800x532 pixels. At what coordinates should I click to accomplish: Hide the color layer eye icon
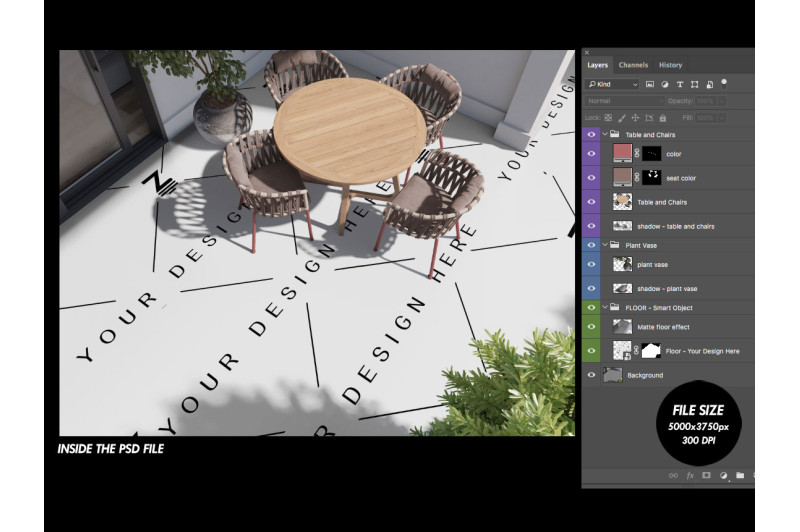591,154
